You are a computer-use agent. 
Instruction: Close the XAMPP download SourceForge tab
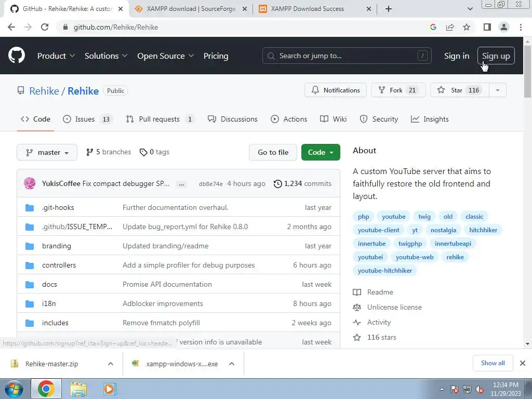[x=244, y=9]
